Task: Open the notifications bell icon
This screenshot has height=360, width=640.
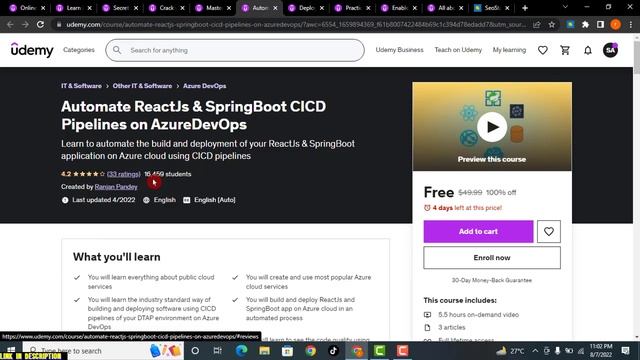Action: coord(587,50)
